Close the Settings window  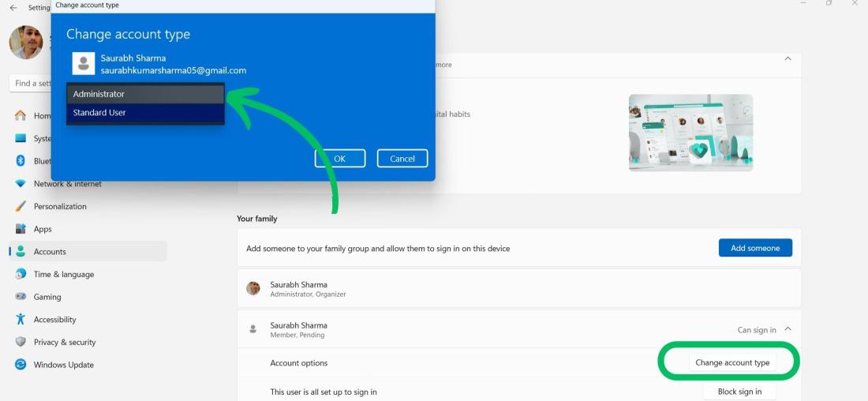[x=855, y=3]
